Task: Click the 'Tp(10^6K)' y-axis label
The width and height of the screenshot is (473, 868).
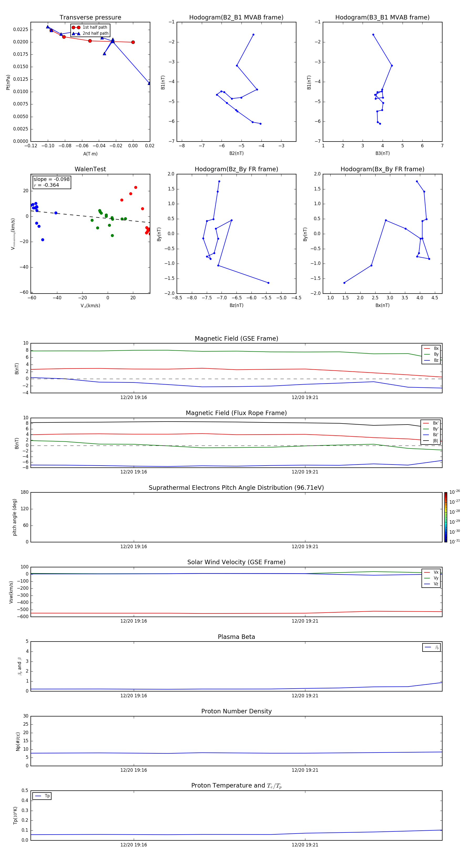Action: pos(15,815)
